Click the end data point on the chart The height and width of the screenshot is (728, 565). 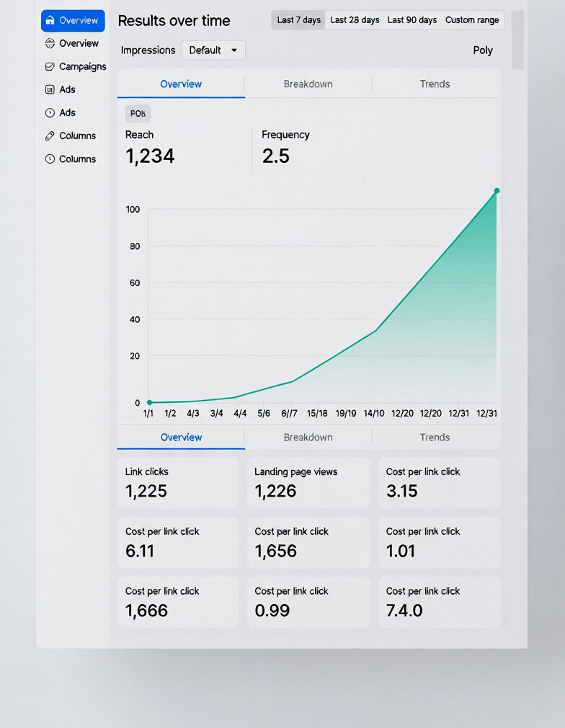coord(497,191)
